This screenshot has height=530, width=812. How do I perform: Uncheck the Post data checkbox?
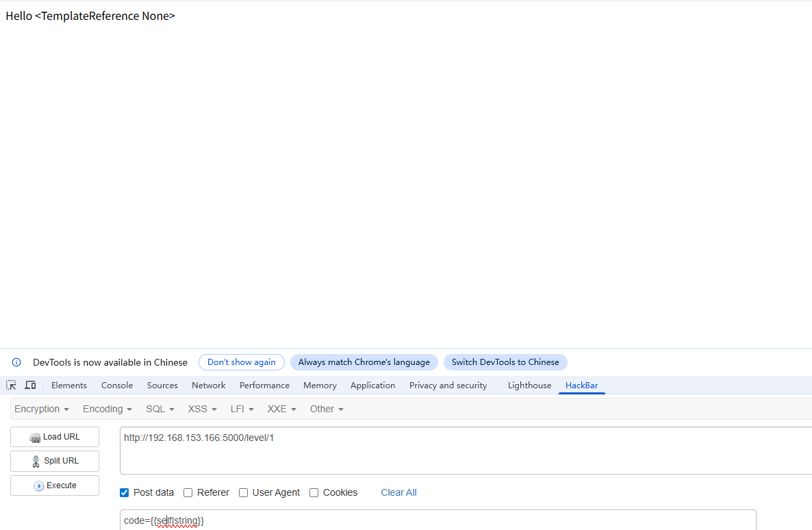(124, 493)
